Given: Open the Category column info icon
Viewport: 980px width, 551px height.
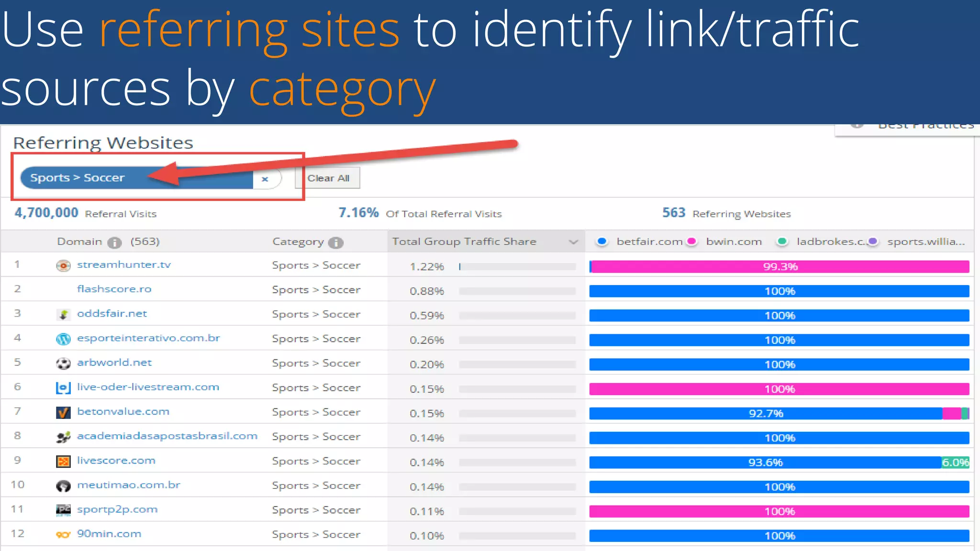Looking at the screenshot, I should pos(336,242).
